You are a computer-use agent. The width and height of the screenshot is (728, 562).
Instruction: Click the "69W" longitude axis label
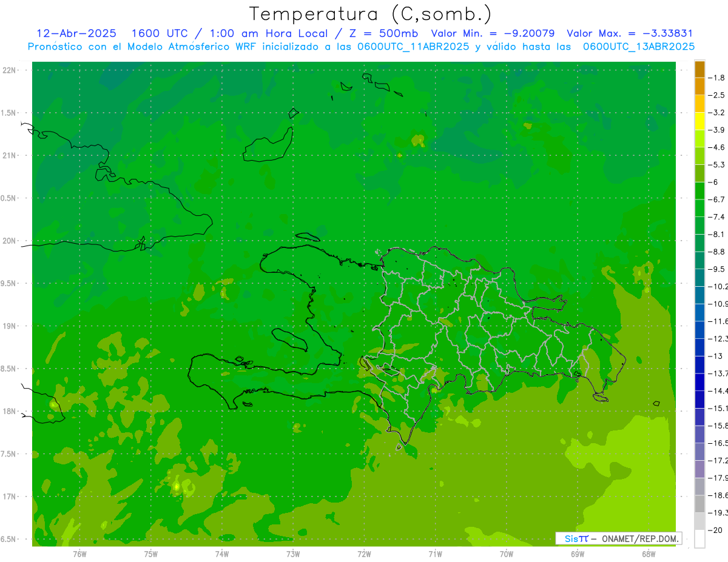click(578, 554)
